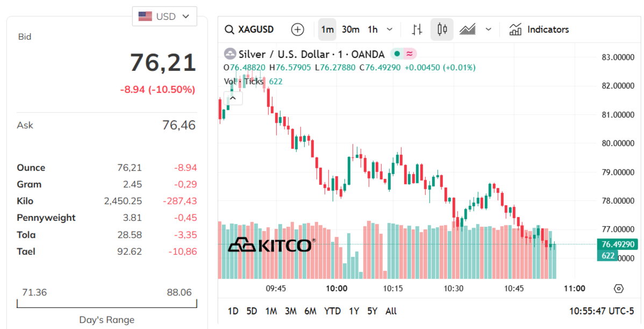Click the 1D range button
Image resolution: width=644 pixels, height=329 pixels.
click(x=232, y=311)
